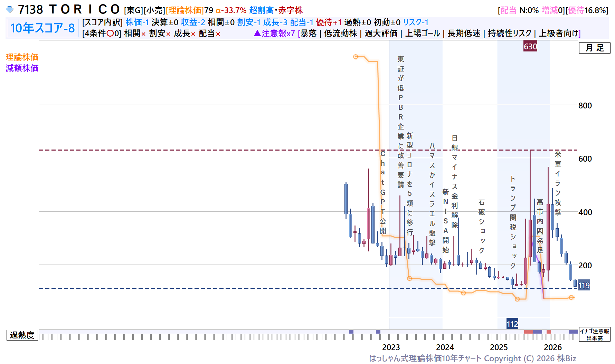Click the 630 high price marker
The height and width of the screenshot is (364, 615).
pyautogui.click(x=530, y=46)
